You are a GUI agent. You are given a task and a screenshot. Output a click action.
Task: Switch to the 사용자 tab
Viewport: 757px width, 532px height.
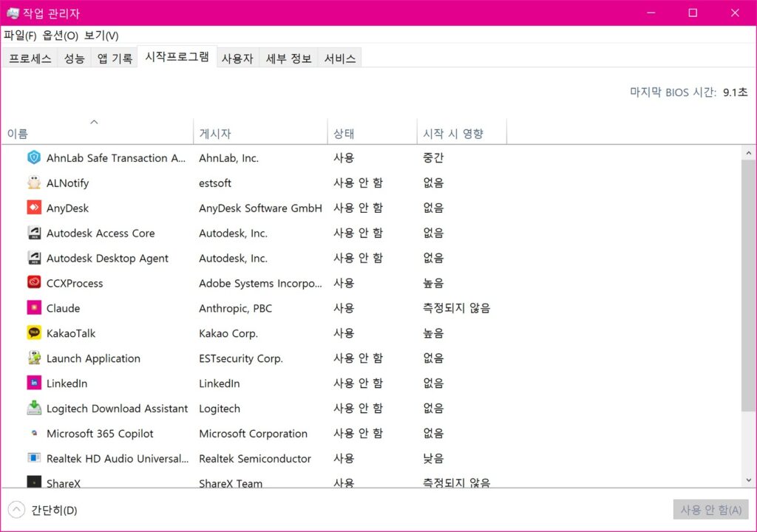click(237, 58)
